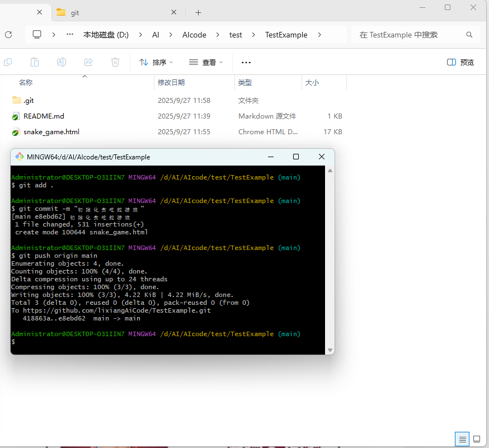Expand the chevron after TestExample in path

(319, 35)
